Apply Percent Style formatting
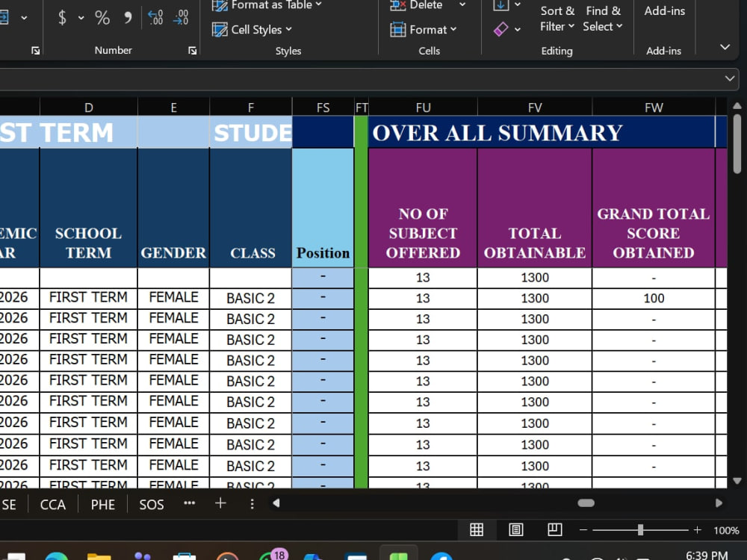747x560 pixels. (x=102, y=18)
